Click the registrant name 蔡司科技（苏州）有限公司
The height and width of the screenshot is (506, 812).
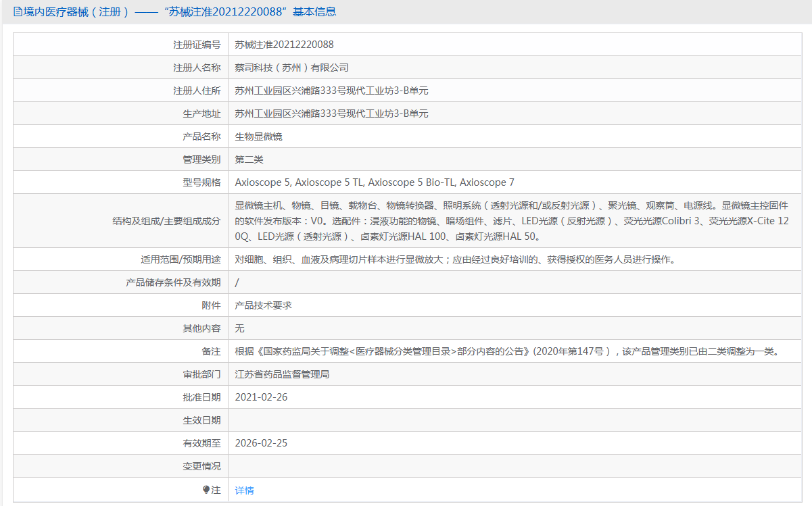click(291, 68)
